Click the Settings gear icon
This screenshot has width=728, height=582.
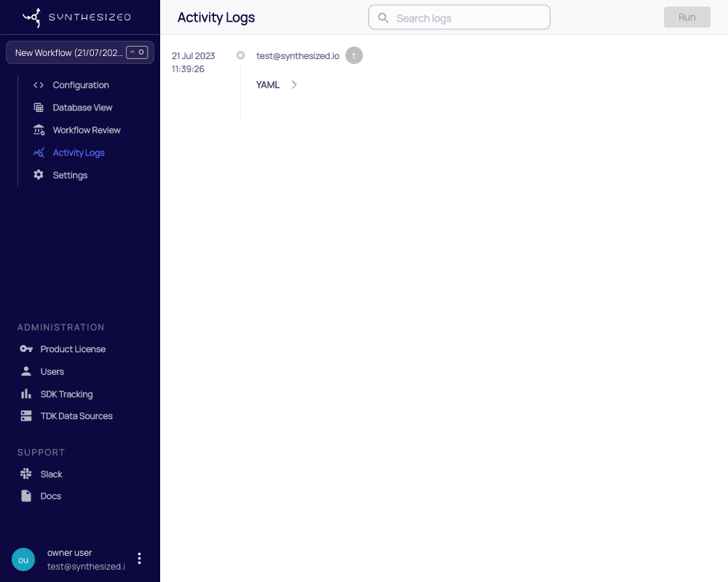[39, 175]
